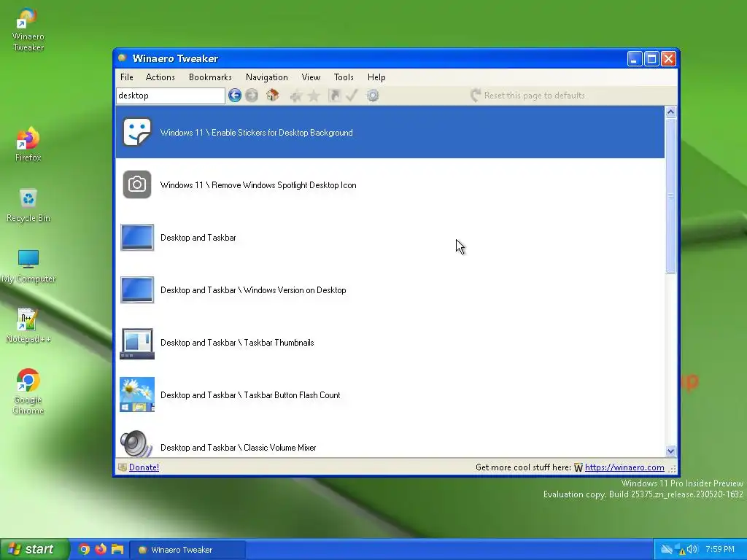Click the scrollbar down arrow in results list
The image size is (747, 560).
pyautogui.click(x=671, y=451)
